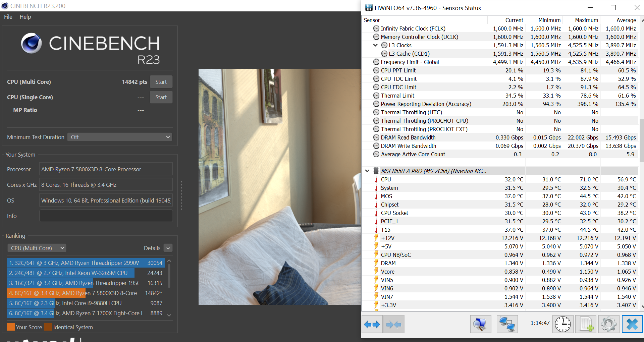Click the ranking list scroll up arrow
Screen dimensions: 644x342
(169, 261)
